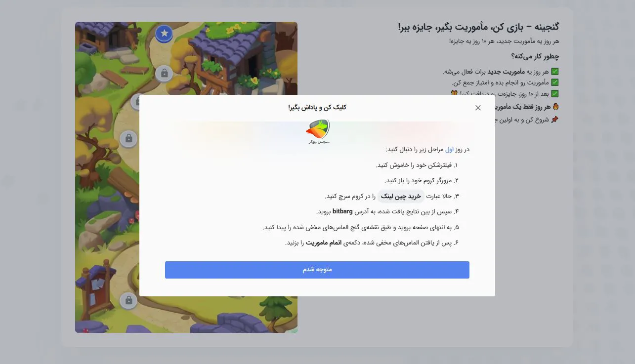Click the green check beside "مأموریت رو انجام بده"

pyautogui.click(x=554, y=82)
